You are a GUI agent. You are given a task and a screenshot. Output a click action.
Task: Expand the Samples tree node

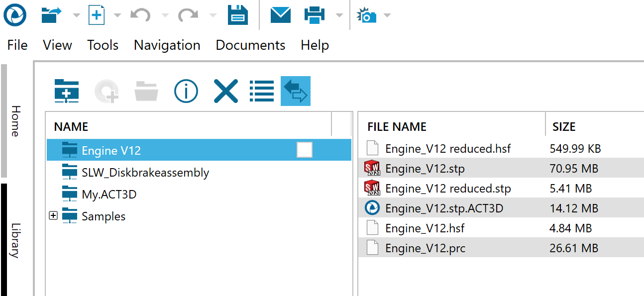[x=53, y=216]
